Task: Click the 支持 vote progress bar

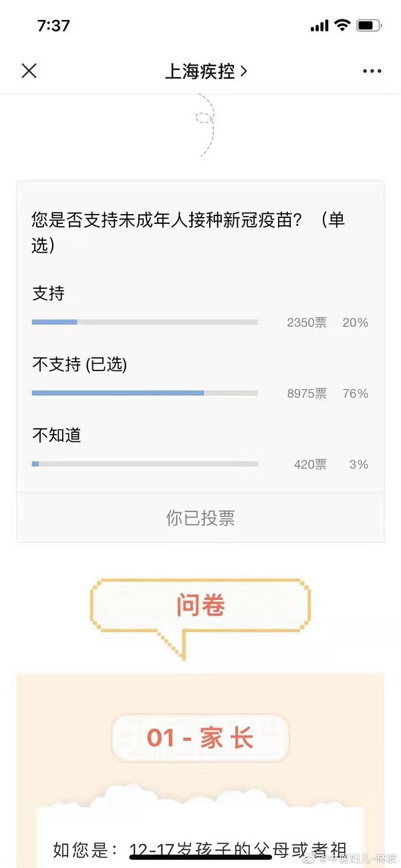Action: coord(145,322)
